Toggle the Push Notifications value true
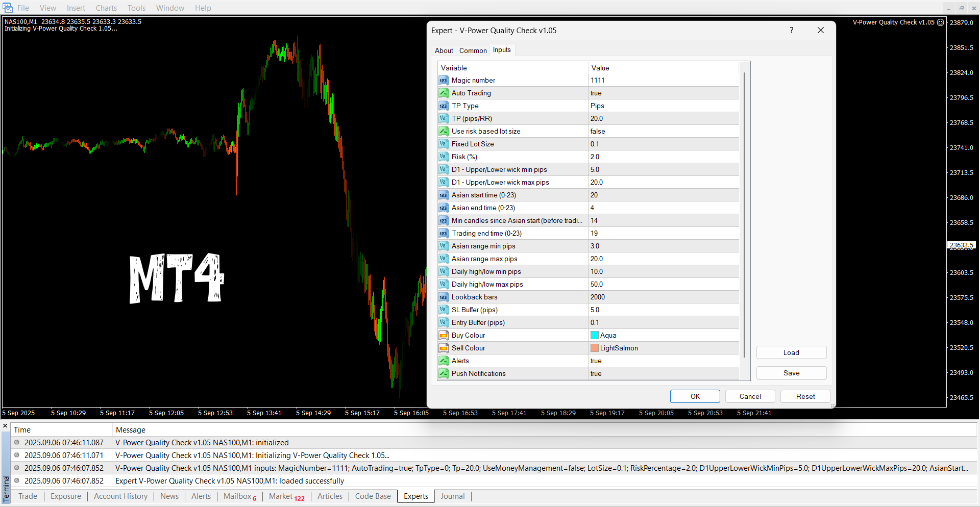980x507 pixels. click(x=664, y=373)
